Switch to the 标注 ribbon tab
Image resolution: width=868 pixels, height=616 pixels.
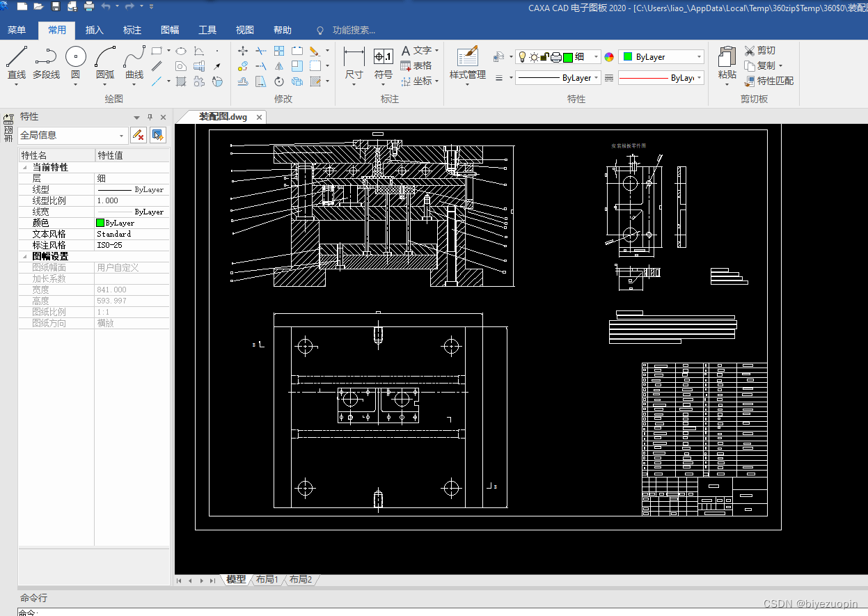[x=132, y=30]
